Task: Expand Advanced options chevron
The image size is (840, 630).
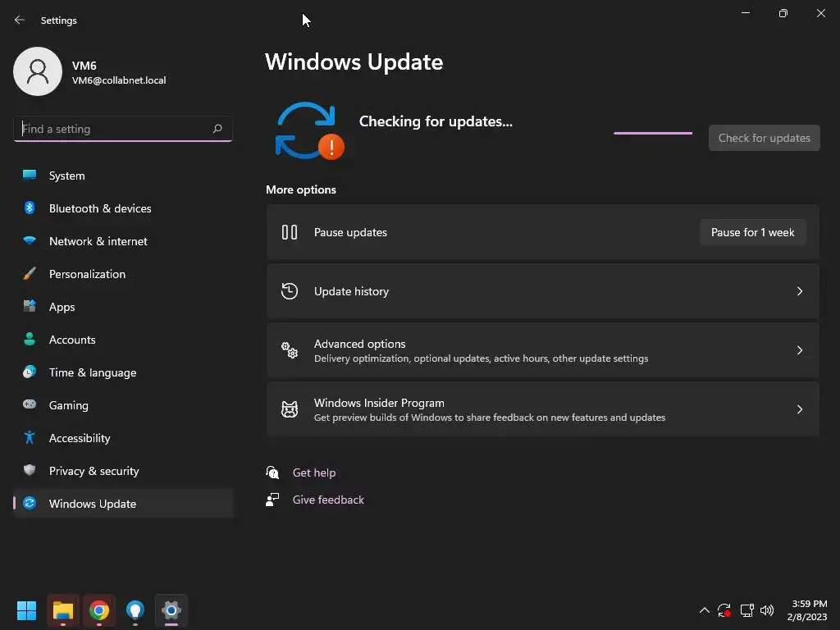Action: 799,349
